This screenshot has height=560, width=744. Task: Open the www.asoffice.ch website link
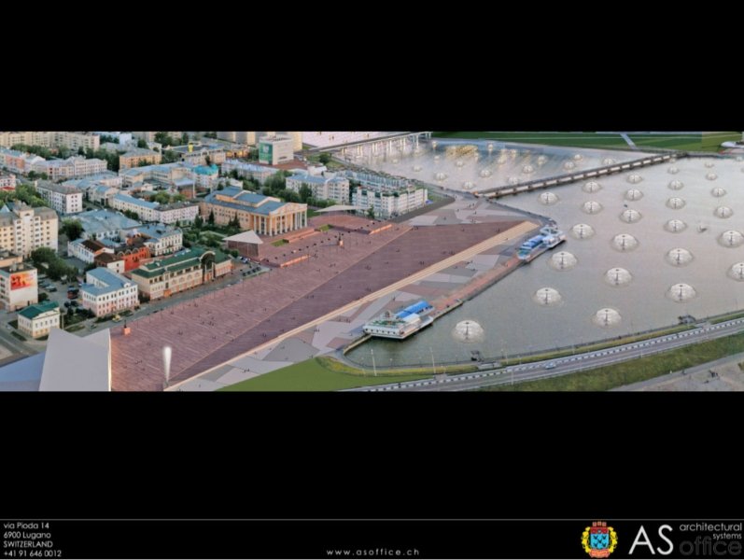tap(372, 552)
